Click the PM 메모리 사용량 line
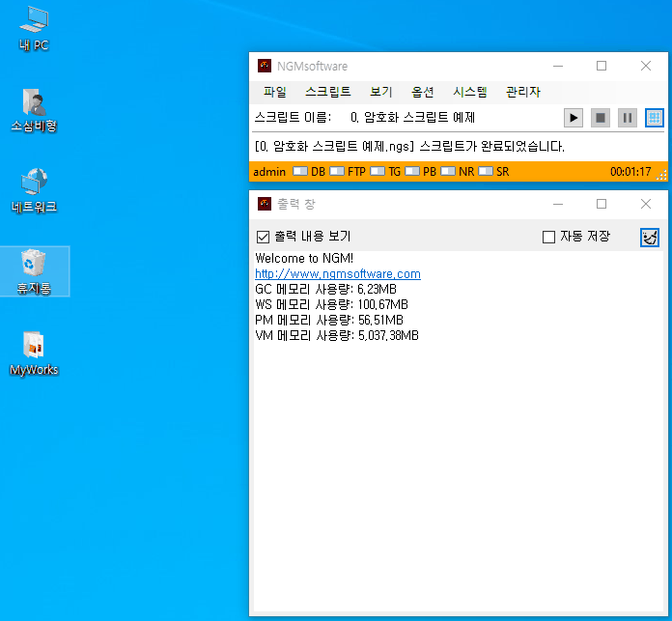Image resolution: width=672 pixels, height=621 pixels. [329, 320]
